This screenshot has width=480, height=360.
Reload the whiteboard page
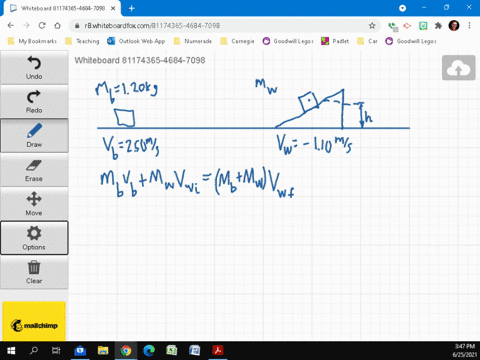[42, 25]
